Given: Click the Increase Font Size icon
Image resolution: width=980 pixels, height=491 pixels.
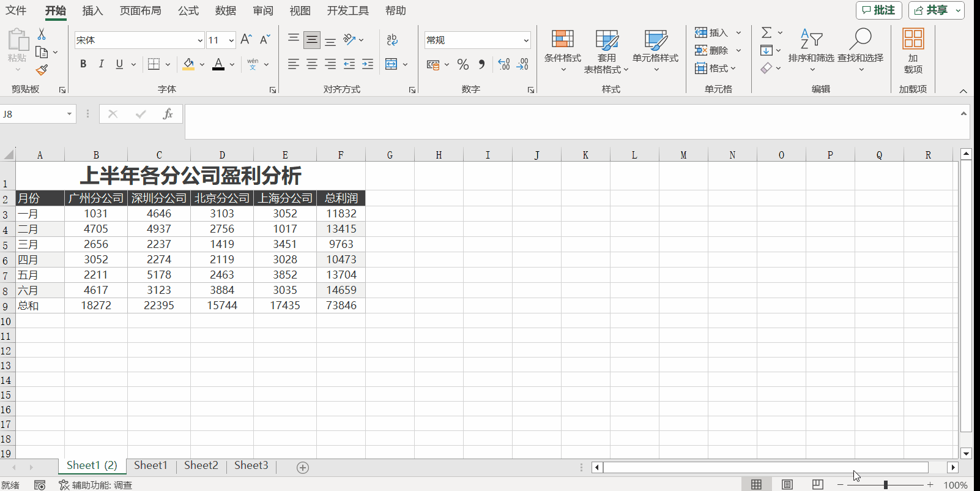Looking at the screenshot, I should (246, 40).
